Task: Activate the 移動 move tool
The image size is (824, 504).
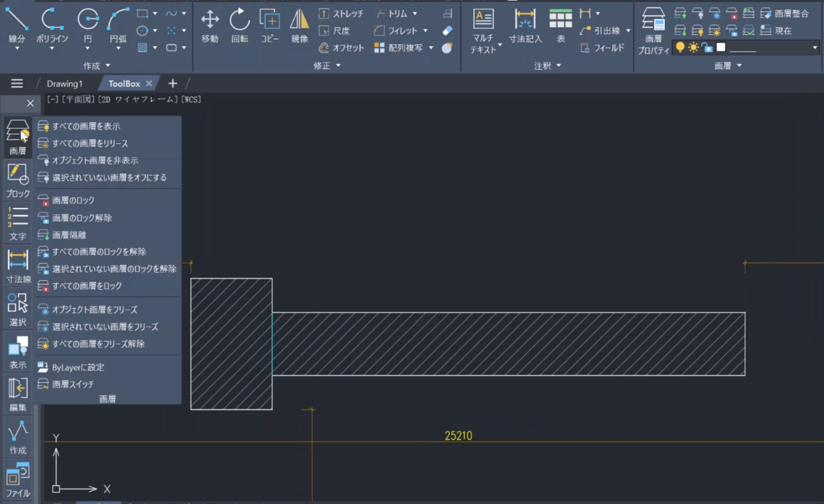Action: click(210, 26)
